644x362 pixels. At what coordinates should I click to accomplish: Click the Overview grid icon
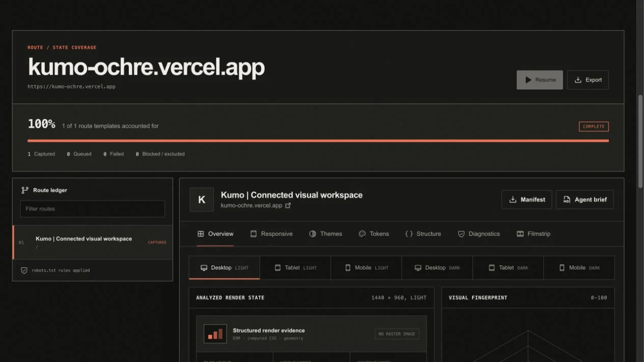[x=201, y=234]
